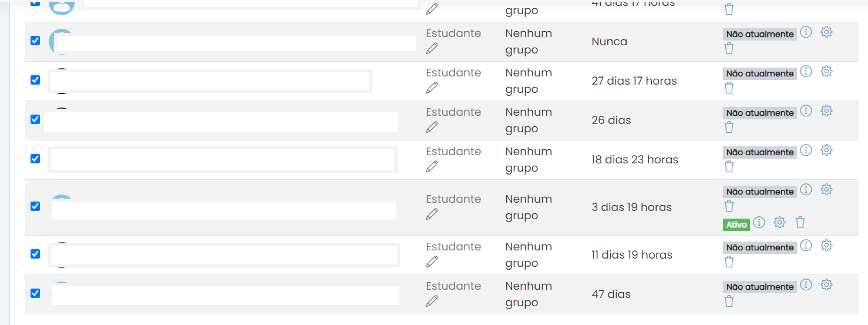
Task: Show info for the 47 dias row enrolment
Action: pyautogui.click(x=806, y=284)
